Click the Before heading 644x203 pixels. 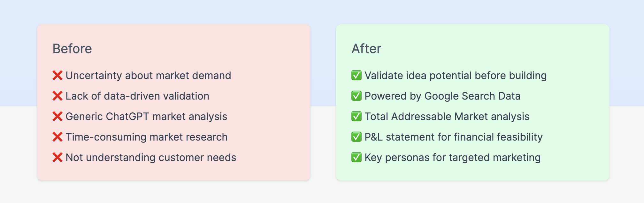pyautogui.click(x=72, y=49)
